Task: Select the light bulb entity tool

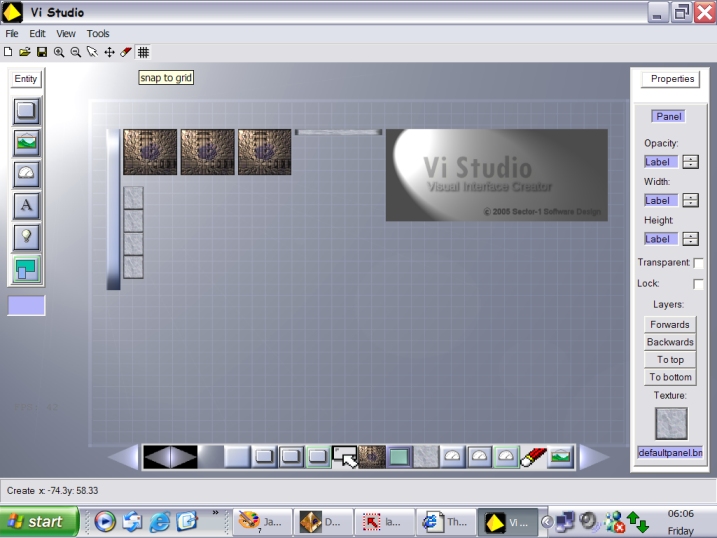Action: click(x=26, y=237)
